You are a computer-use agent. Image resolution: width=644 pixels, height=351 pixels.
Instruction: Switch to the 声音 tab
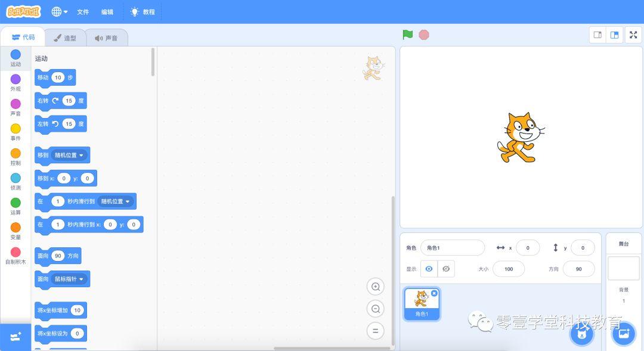tap(106, 38)
